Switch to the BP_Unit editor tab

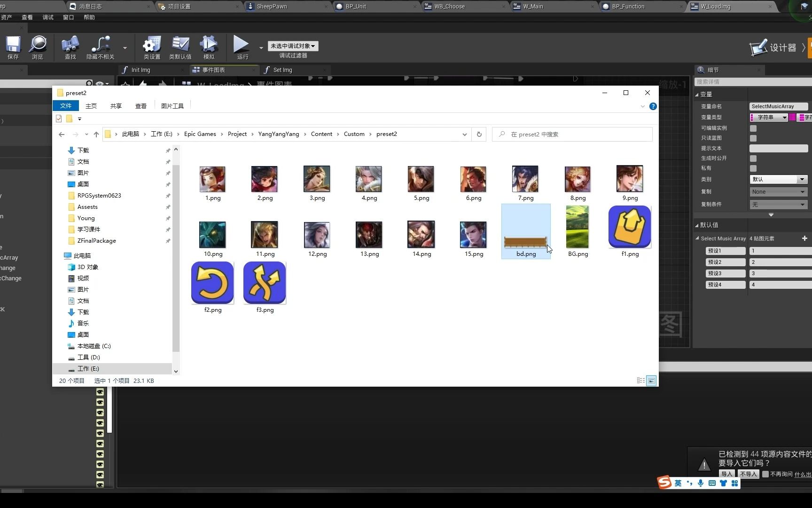[x=356, y=7]
